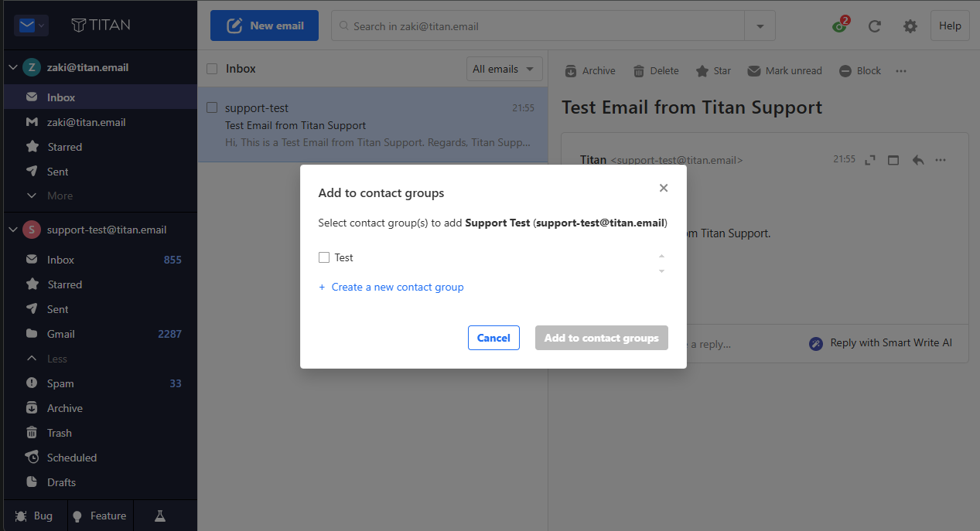Reply using the arrow icon
The image size is (980, 531).
click(x=918, y=160)
